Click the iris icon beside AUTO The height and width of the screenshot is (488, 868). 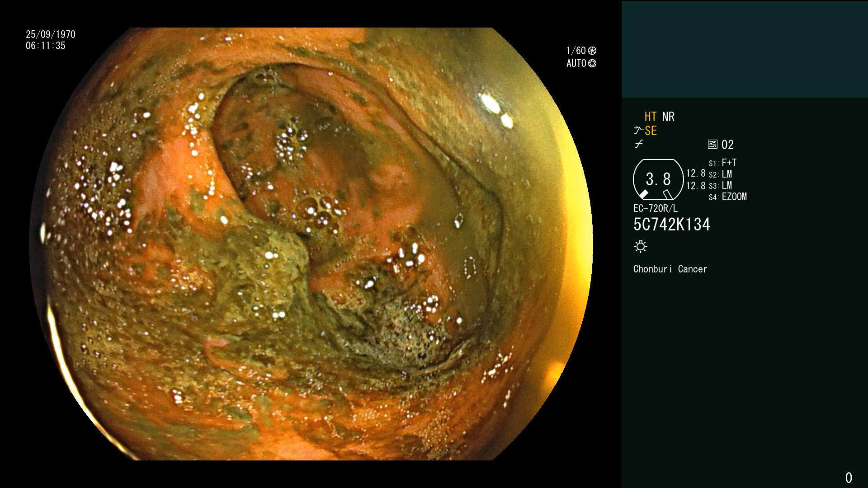(592, 63)
